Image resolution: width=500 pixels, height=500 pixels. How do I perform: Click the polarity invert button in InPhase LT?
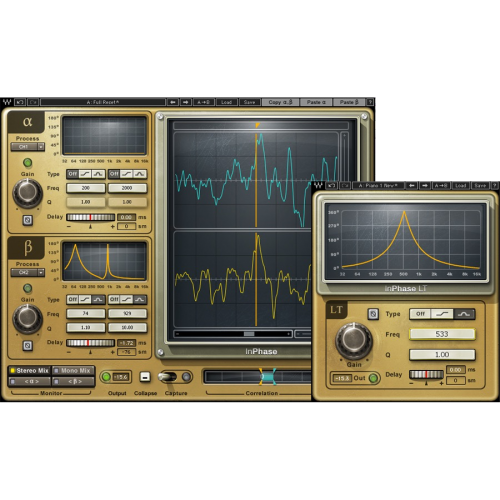click(373, 314)
